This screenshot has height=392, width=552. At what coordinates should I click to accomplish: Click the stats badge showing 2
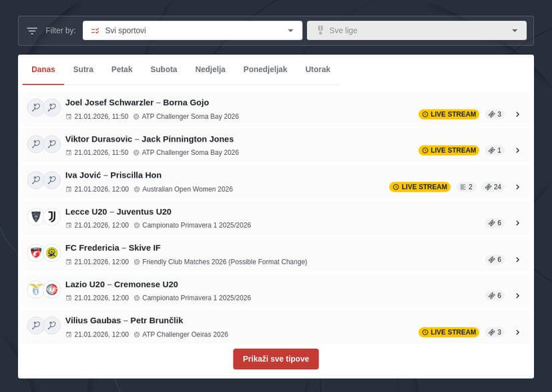pos(467,187)
